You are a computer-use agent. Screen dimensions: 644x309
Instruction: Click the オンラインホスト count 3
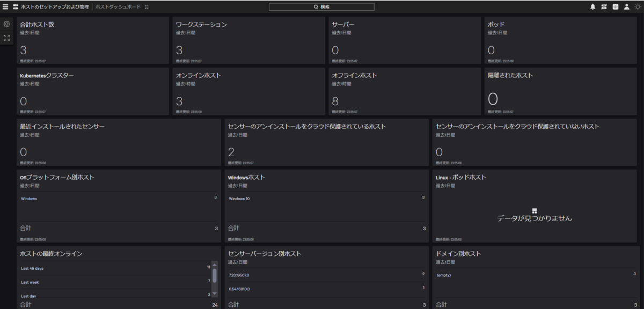click(179, 101)
